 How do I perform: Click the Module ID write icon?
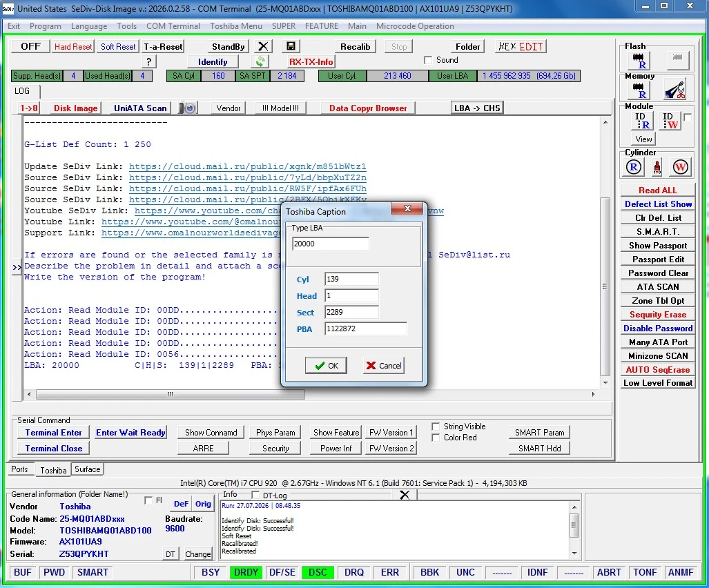click(x=670, y=121)
